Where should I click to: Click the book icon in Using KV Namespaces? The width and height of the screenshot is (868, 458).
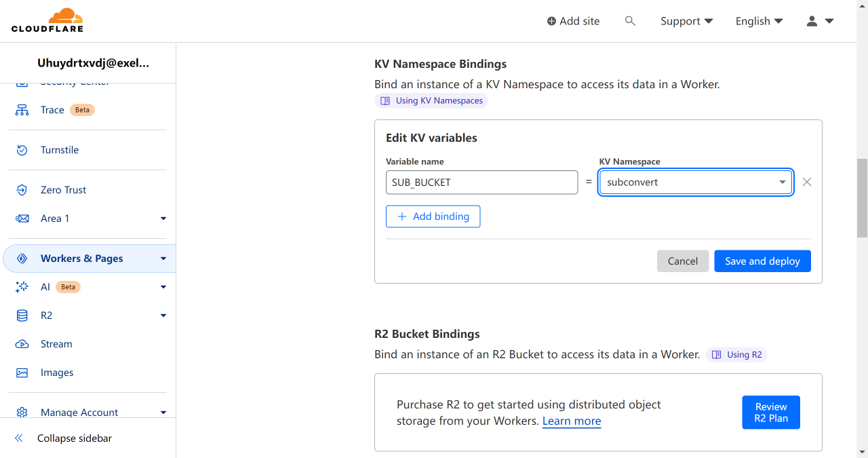click(x=385, y=100)
